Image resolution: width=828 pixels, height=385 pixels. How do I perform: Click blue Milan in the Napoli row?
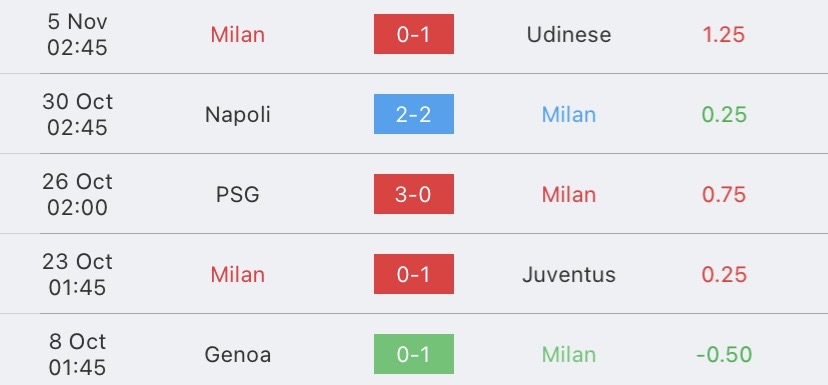(x=569, y=115)
